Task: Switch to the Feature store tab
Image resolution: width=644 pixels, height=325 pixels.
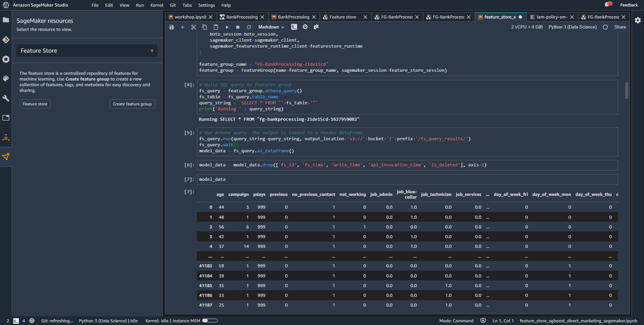Action: pos(343,17)
